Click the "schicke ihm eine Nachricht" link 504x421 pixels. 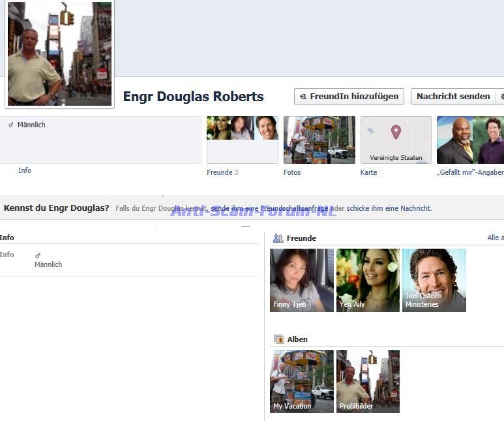point(389,208)
